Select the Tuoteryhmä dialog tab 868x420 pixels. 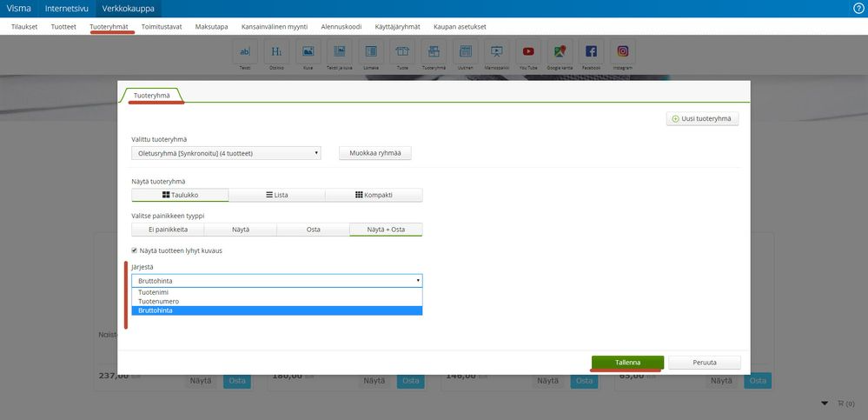[152, 96]
